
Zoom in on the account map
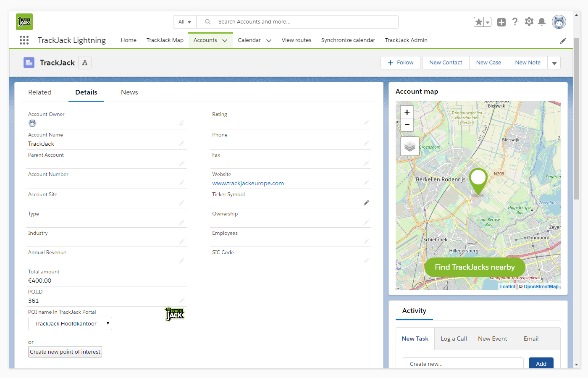[x=407, y=112]
